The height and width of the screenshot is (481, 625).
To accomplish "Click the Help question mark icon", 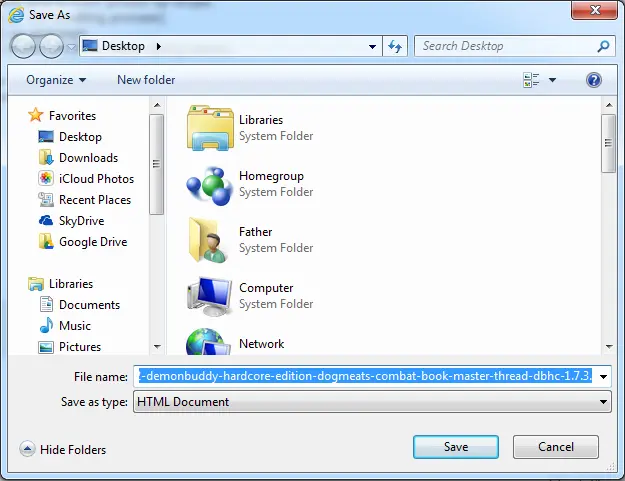I will click(594, 80).
